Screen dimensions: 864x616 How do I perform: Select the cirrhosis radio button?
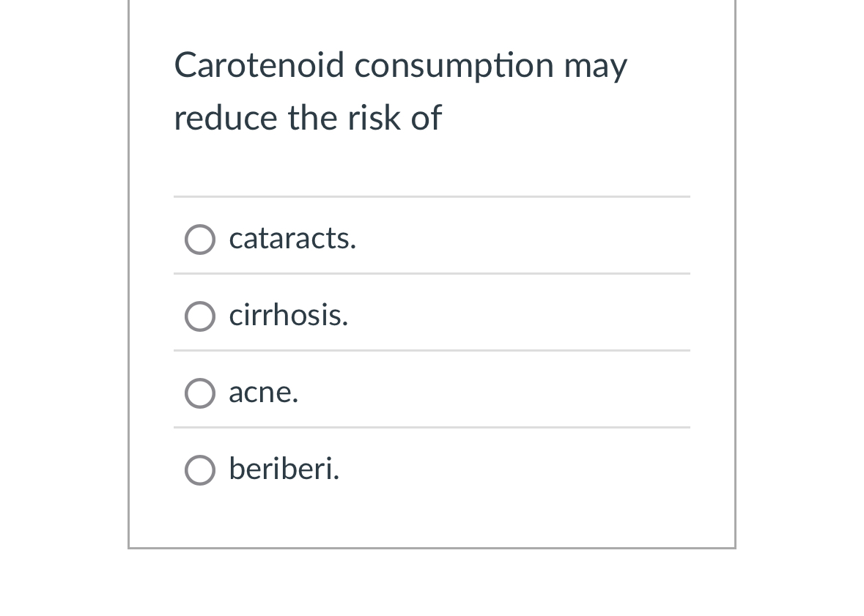coord(199,316)
